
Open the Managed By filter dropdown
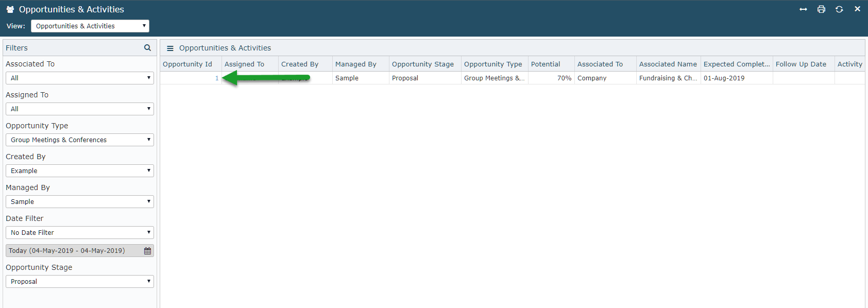click(79, 201)
